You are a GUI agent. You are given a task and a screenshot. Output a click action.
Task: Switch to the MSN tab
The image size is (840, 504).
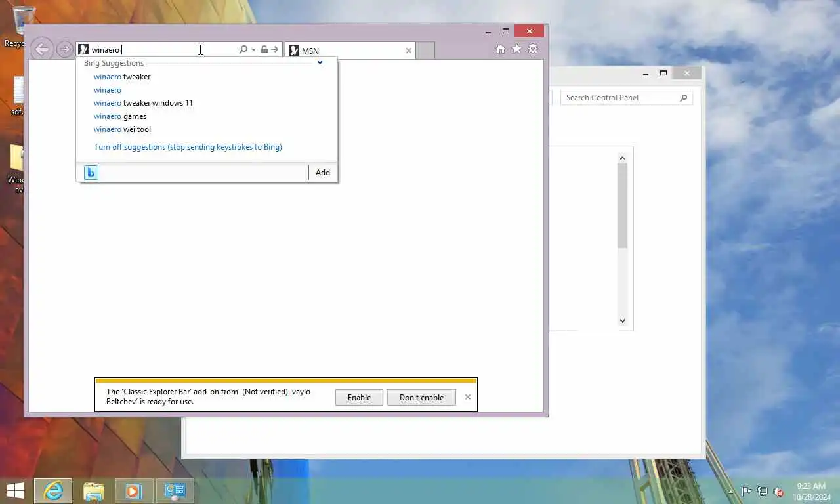(350, 51)
